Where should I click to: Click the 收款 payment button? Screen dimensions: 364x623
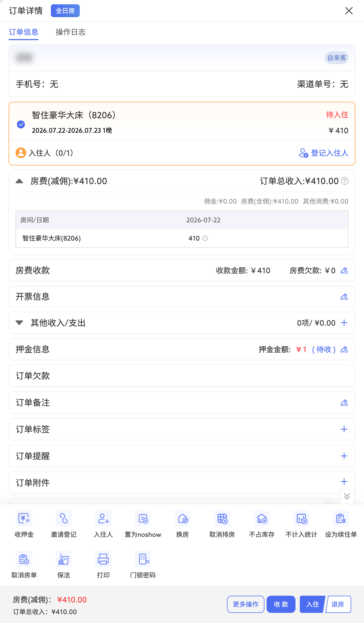[281, 604]
